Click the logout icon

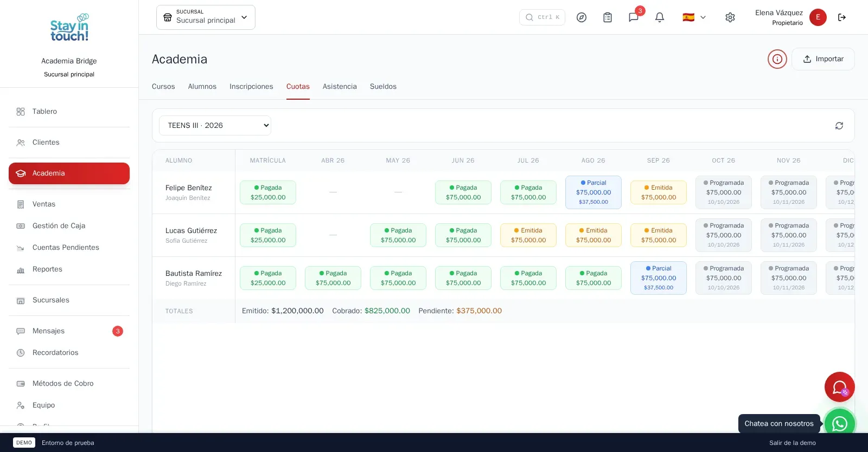point(842,17)
